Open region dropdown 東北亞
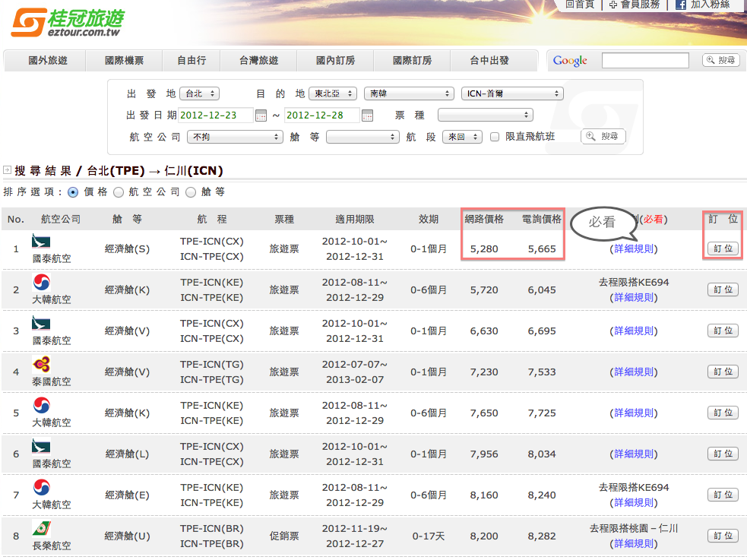This screenshot has height=560, width=747. 333,93
